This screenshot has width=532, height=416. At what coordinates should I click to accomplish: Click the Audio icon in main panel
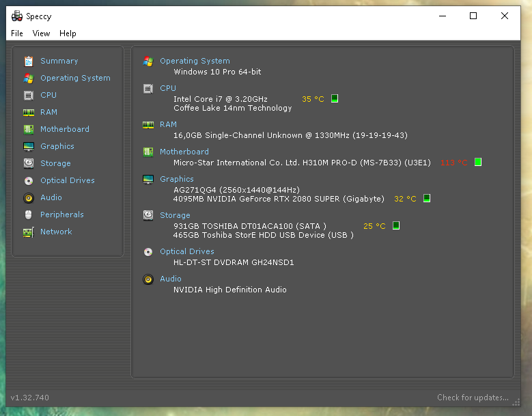[x=148, y=279]
